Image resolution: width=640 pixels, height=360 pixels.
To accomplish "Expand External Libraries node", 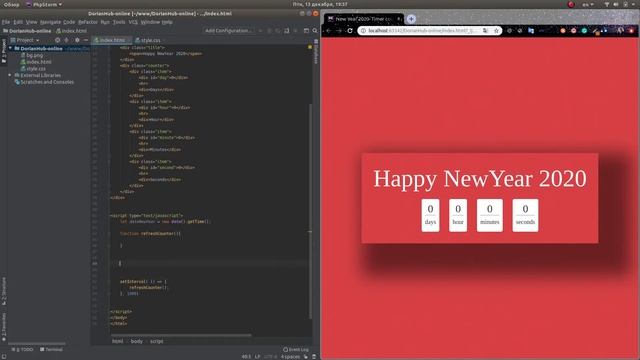I will (x=10, y=75).
